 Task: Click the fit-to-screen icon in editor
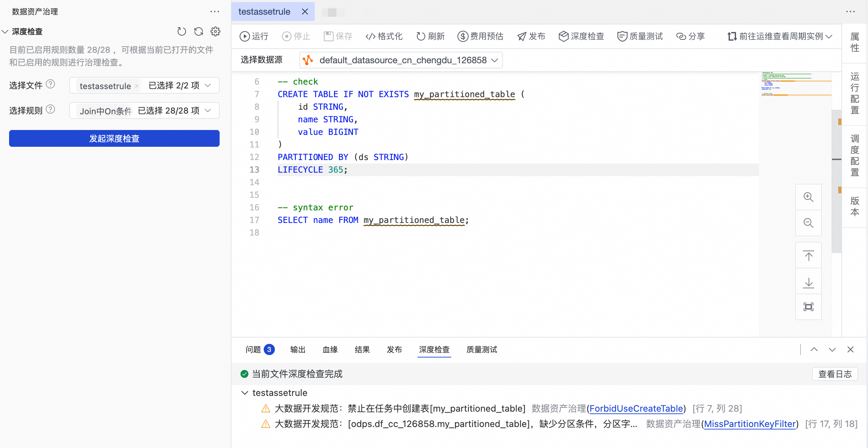808,307
